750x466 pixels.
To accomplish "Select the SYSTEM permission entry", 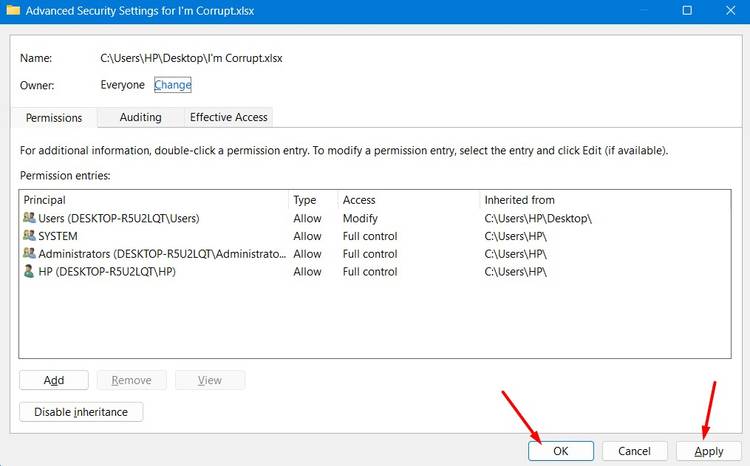I will pos(375,236).
